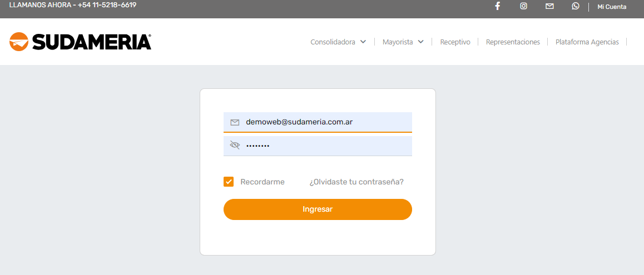The height and width of the screenshot is (275, 644).
Task: Click the Sudameria logo
Action: coord(81,42)
